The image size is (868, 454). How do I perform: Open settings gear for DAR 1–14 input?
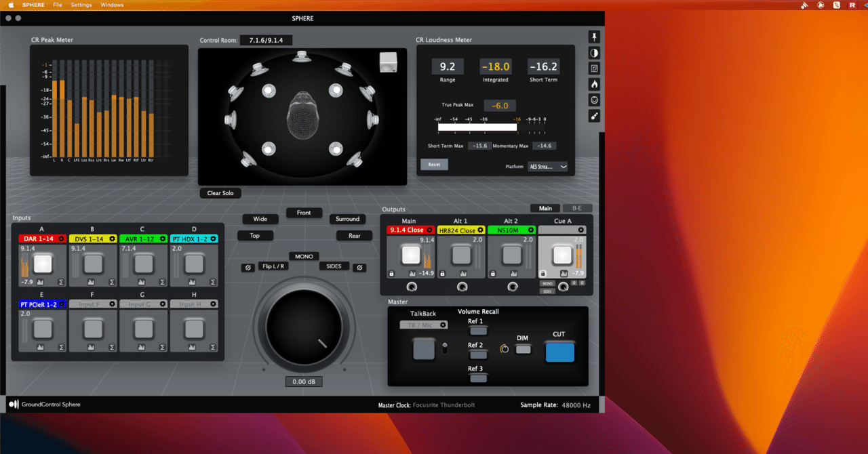point(61,239)
